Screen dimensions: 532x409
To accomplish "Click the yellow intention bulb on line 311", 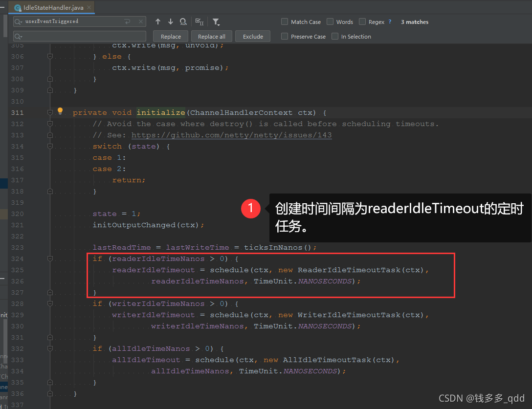I will [60, 110].
